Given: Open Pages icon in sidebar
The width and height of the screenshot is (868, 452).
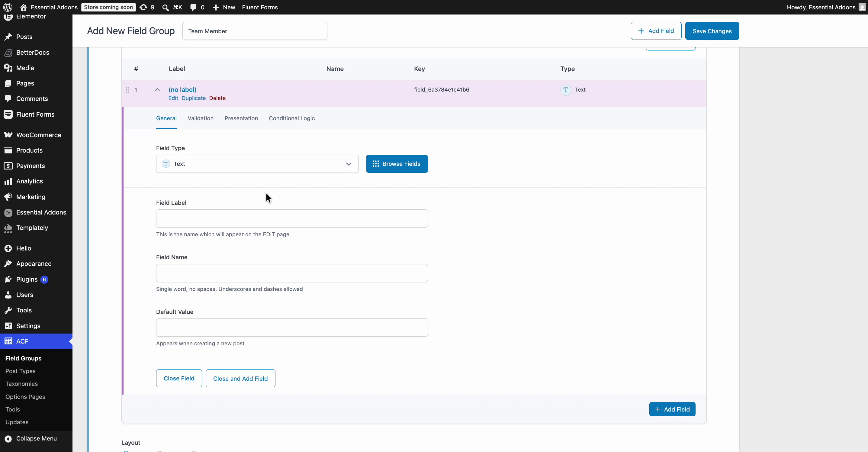Looking at the screenshot, I should pos(8,83).
